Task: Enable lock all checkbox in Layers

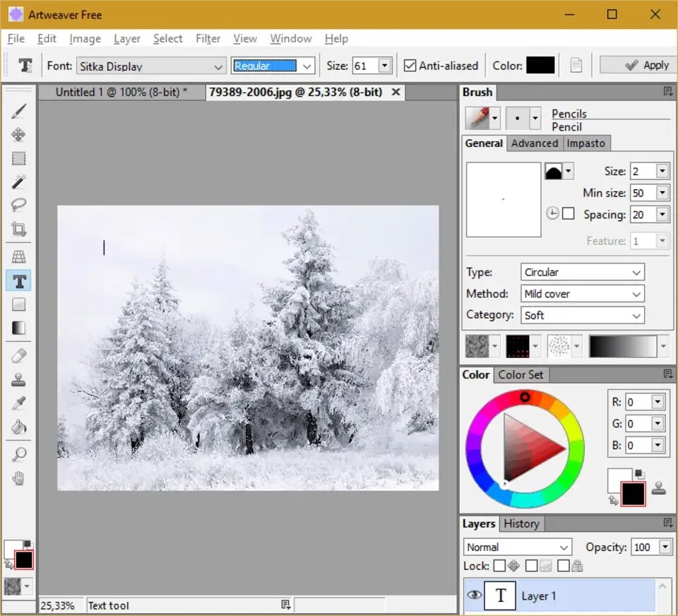Action: coord(563,565)
